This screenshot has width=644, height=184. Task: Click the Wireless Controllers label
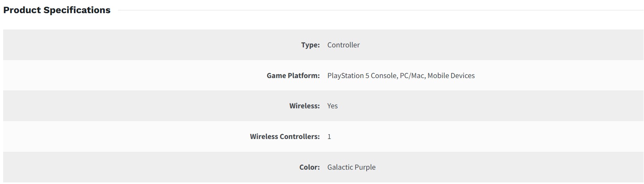pyautogui.click(x=284, y=137)
